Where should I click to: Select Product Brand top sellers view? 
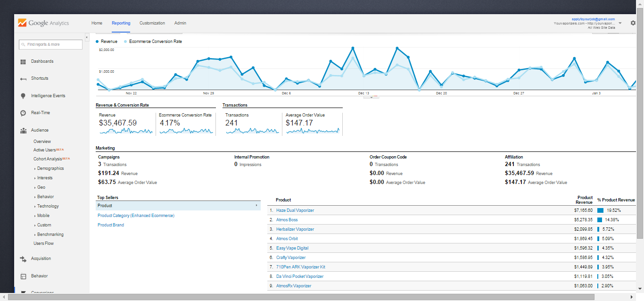111,225
